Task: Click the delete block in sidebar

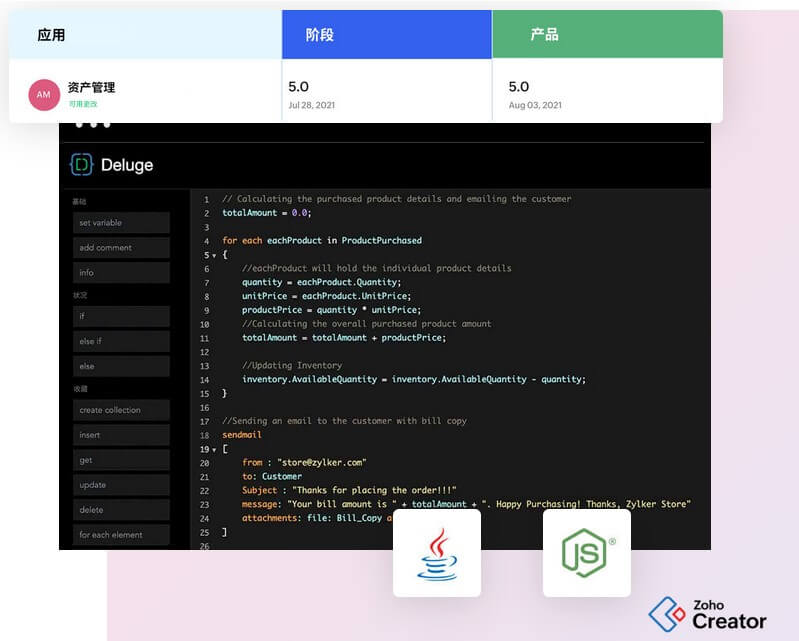Action: (x=121, y=510)
